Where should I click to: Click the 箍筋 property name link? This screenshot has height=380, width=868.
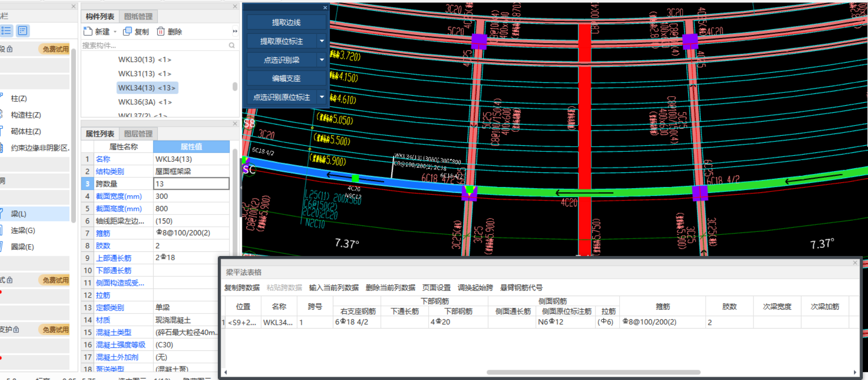(103, 233)
